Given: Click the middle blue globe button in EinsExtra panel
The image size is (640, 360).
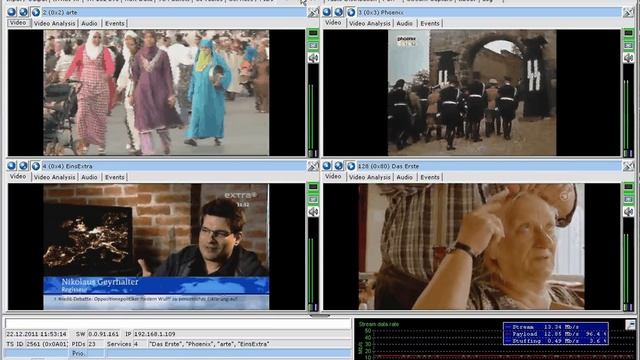Looking at the screenshot, I should tap(23, 166).
